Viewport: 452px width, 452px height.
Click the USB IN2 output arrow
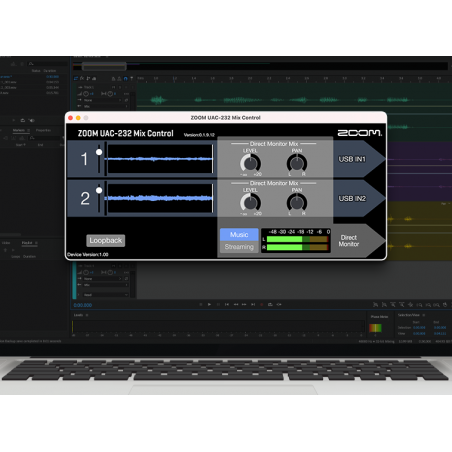358,199
